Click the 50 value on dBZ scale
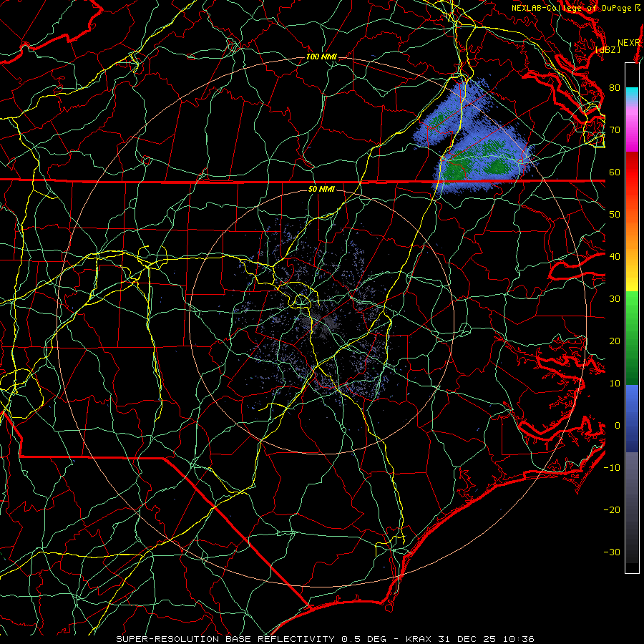 point(615,215)
